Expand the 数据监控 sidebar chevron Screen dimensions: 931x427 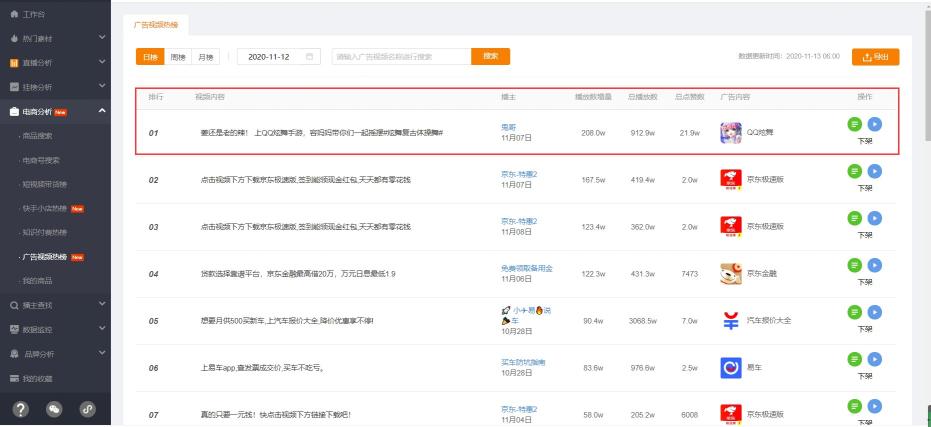click(x=102, y=328)
